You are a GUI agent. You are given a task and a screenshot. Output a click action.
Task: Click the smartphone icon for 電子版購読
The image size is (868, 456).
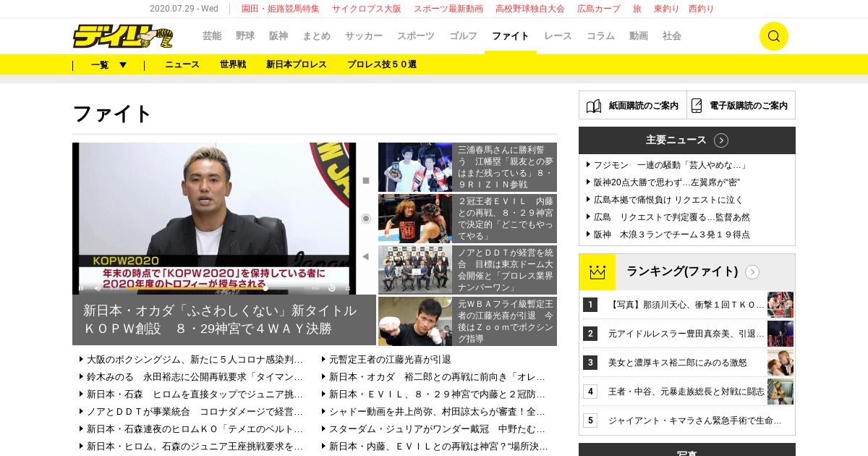point(697,106)
